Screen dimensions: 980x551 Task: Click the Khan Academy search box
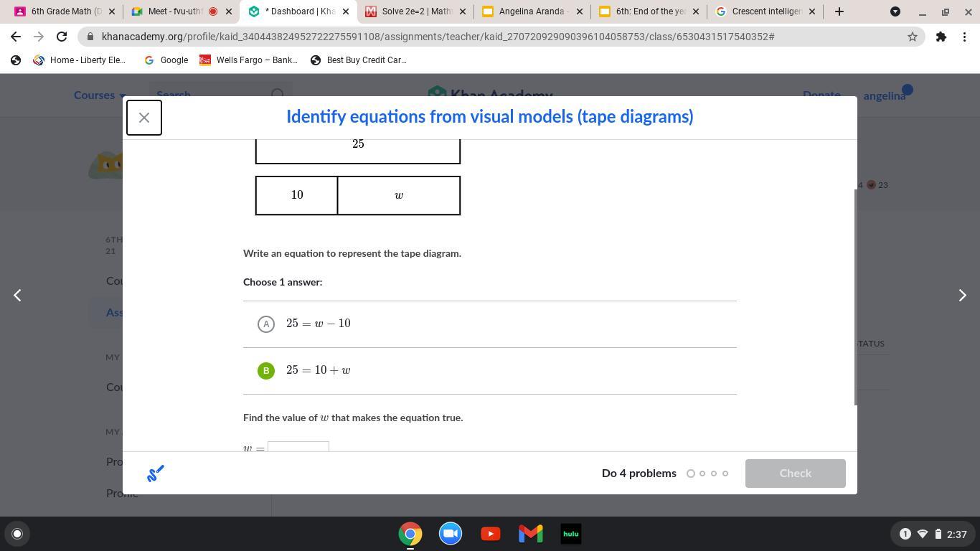pyautogui.click(x=220, y=95)
